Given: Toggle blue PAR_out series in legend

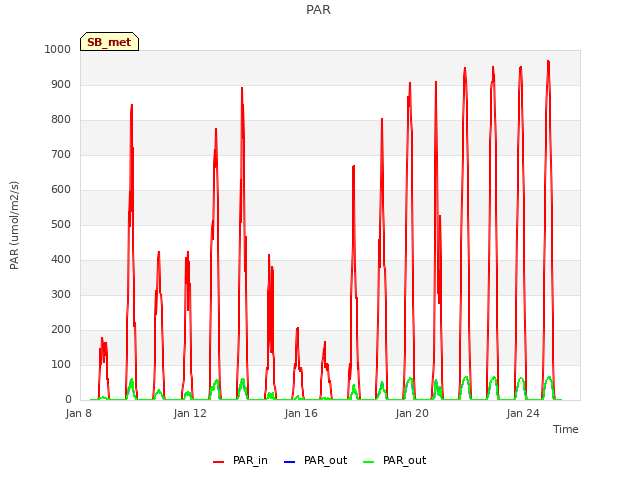Looking at the screenshot, I should tap(315, 460).
